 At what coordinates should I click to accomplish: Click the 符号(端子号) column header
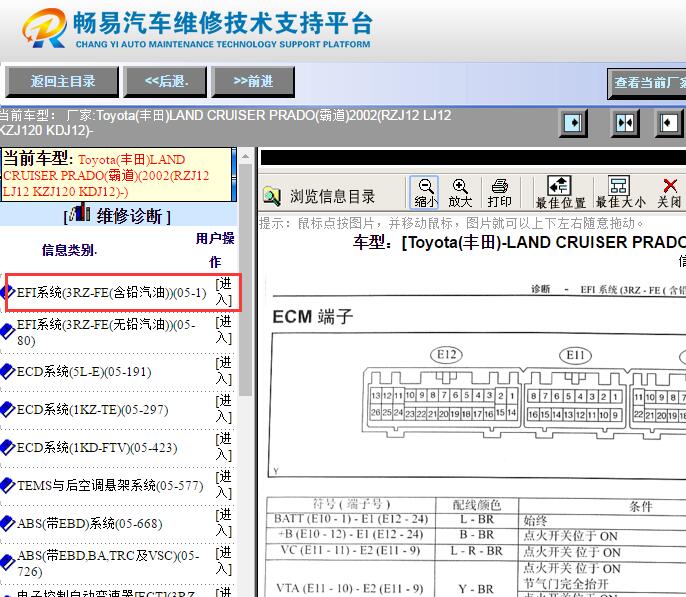[351, 504]
